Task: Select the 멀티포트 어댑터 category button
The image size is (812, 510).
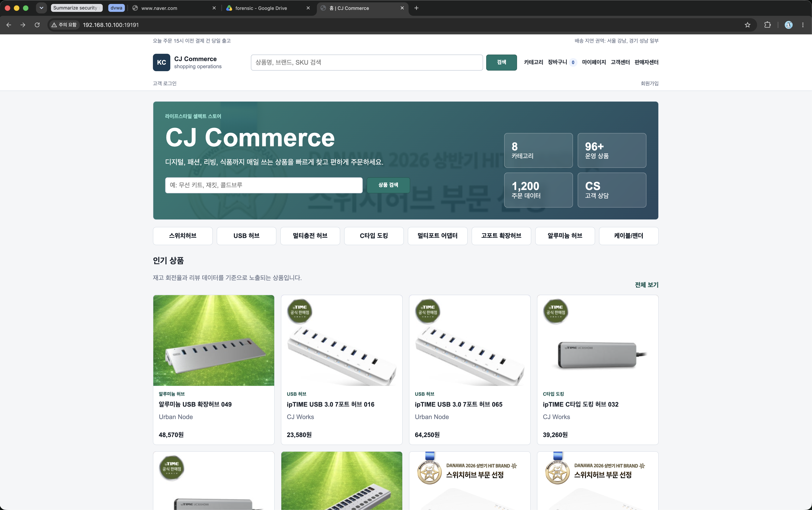Action: click(438, 236)
